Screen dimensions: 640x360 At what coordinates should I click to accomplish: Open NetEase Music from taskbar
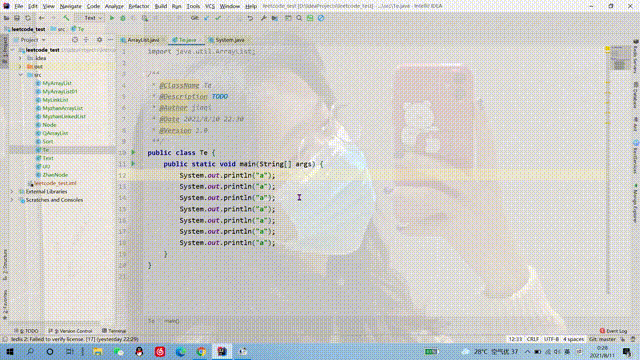coord(160,351)
